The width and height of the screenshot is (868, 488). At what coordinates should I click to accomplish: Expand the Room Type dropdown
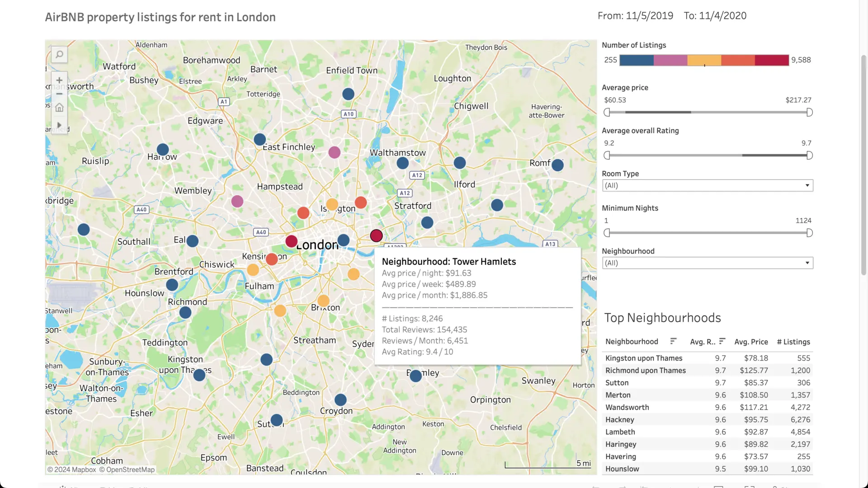(x=807, y=185)
